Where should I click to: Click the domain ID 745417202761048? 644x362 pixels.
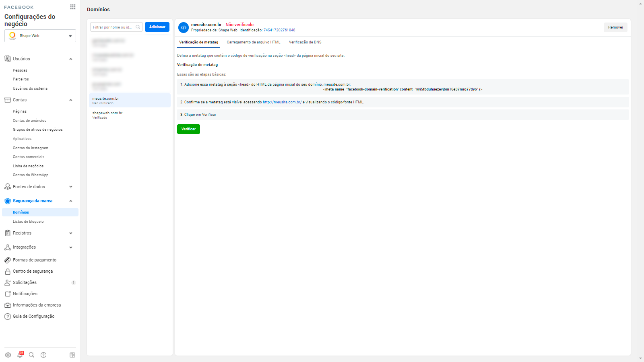279,30
